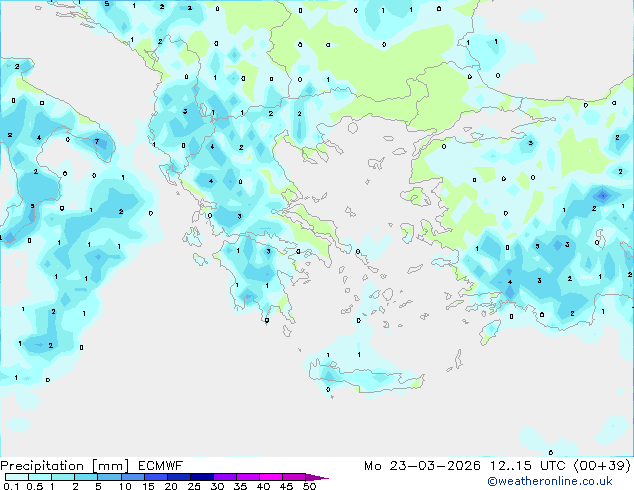Click the '50' legend scale label

tap(309, 486)
